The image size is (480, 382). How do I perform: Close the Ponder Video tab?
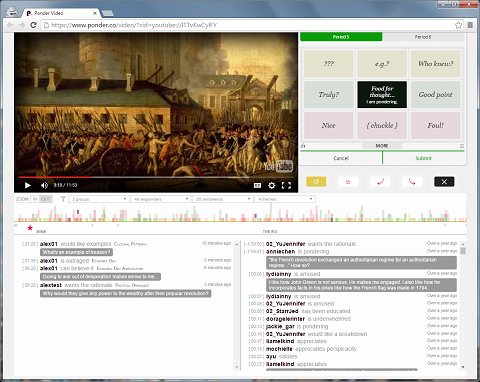95,13
